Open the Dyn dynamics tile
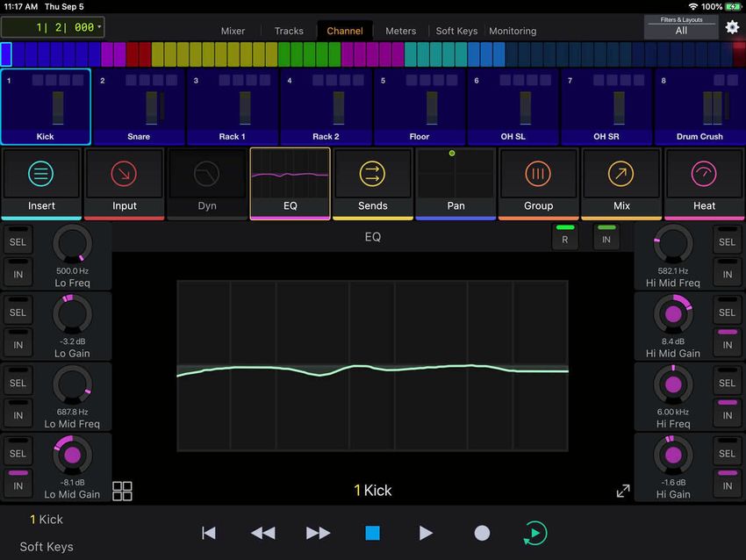Viewport: 746px width, 560px height. [207, 183]
